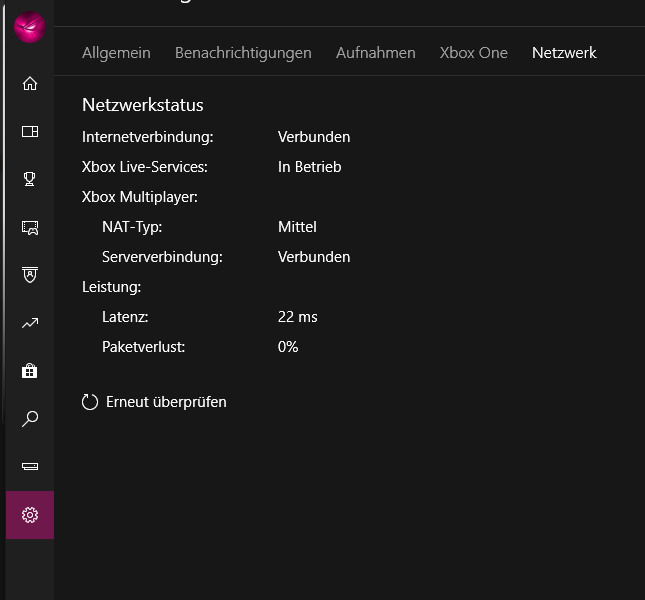Open Clubs shield icon
Viewport: 645px width, 600px height.
(x=30, y=275)
